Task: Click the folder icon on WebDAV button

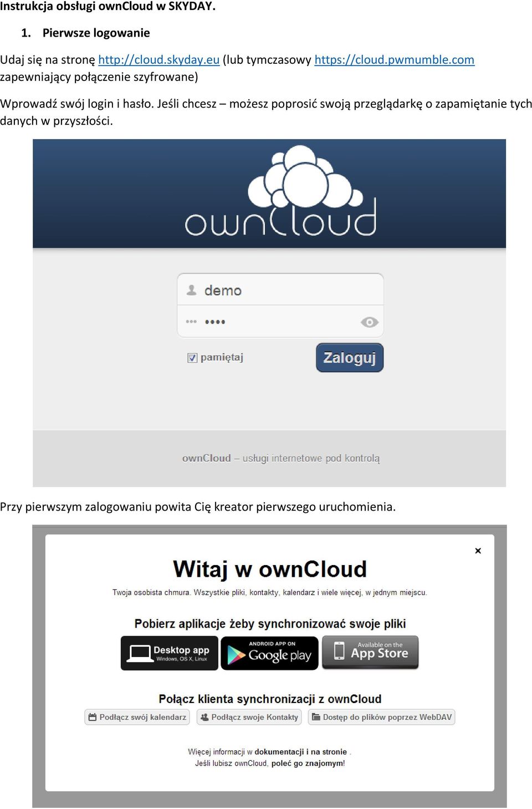Action: [316, 717]
